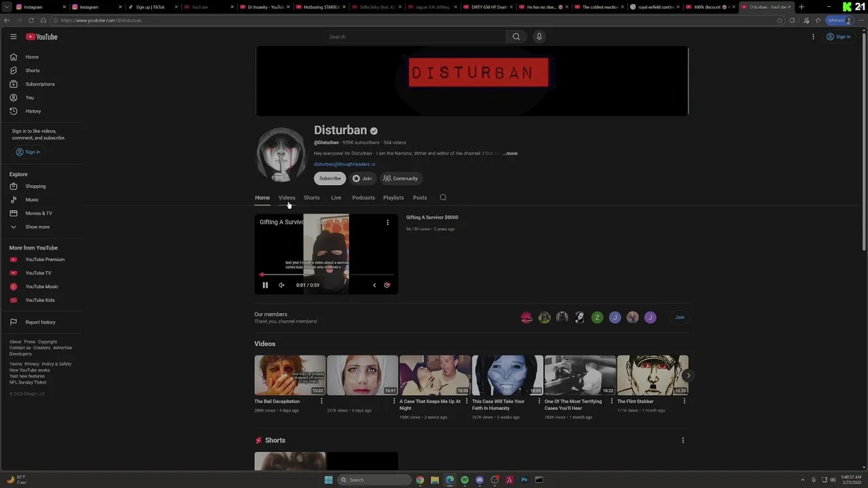The width and height of the screenshot is (868, 488).
Task: Click the Join button beside Subscribe
Action: (362, 178)
